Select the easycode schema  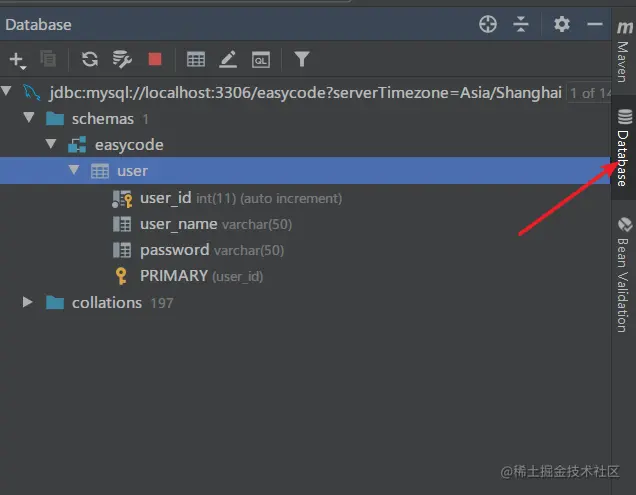click(305, 145)
